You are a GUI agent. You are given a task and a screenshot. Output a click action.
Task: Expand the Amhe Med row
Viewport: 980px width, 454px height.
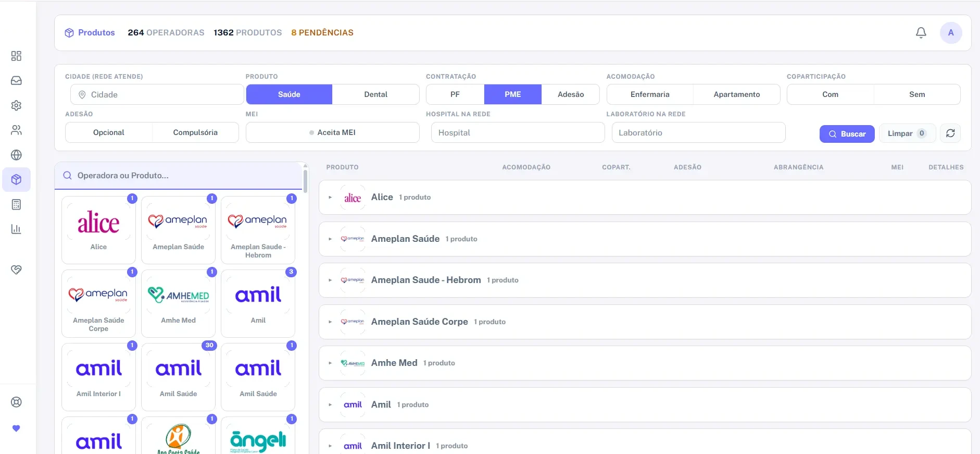coord(645,363)
